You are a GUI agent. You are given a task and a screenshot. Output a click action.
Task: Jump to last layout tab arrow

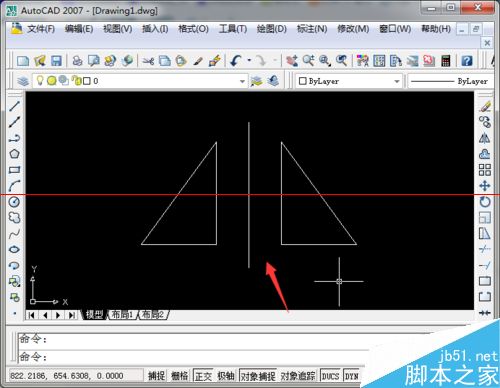pyautogui.click(x=72, y=315)
